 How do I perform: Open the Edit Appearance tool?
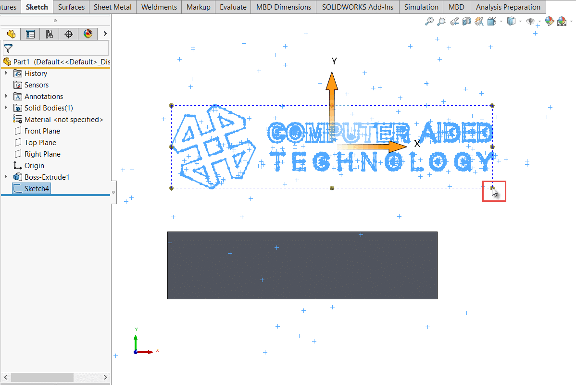point(550,21)
